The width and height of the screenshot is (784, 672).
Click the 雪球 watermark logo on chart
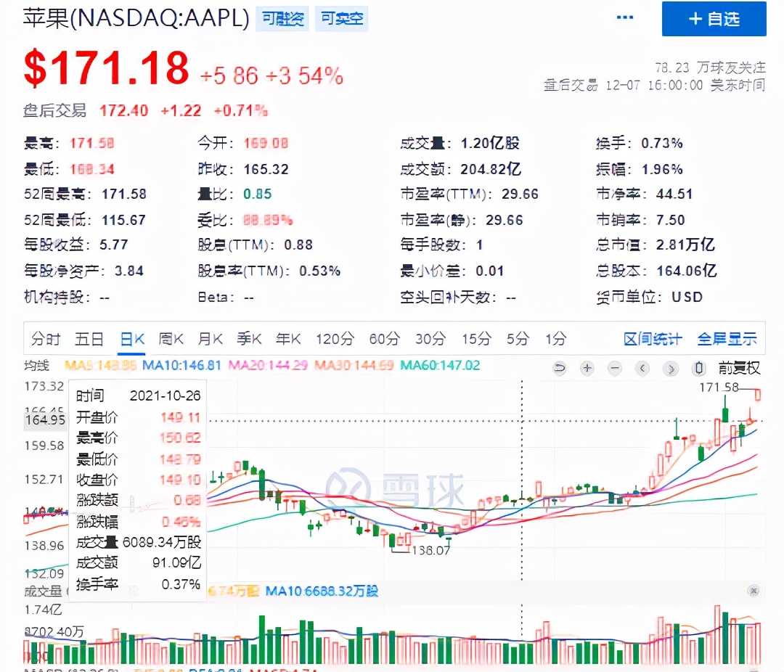pos(394,487)
